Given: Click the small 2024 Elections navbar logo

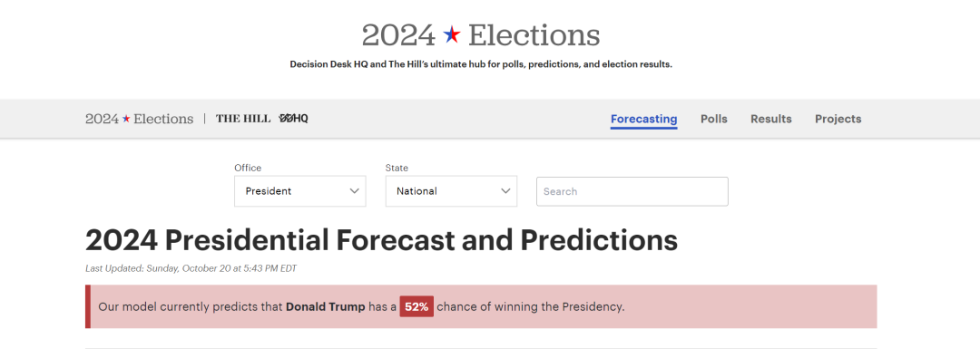Looking at the screenshot, I should (140, 119).
